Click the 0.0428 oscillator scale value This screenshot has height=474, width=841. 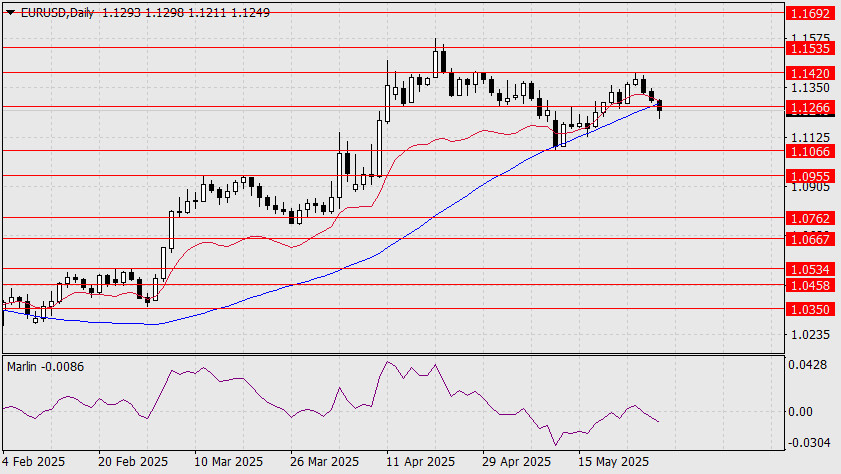[x=808, y=365]
